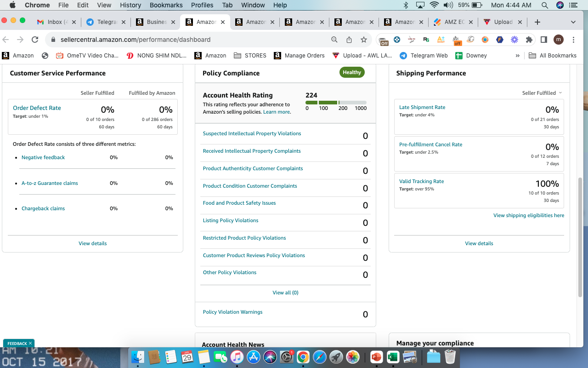The image size is (588, 368).
Task: Open Launchpad rocket icon in the Dock
Action: (336, 357)
